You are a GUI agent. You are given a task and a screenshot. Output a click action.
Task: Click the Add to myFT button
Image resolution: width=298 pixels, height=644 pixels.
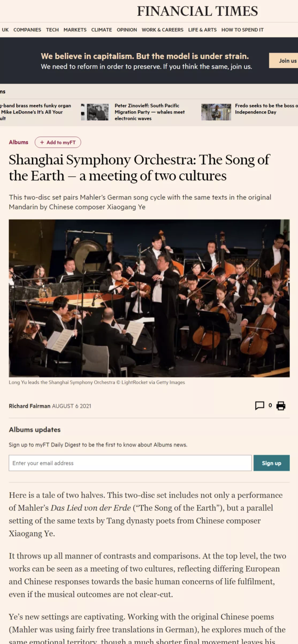click(x=58, y=142)
